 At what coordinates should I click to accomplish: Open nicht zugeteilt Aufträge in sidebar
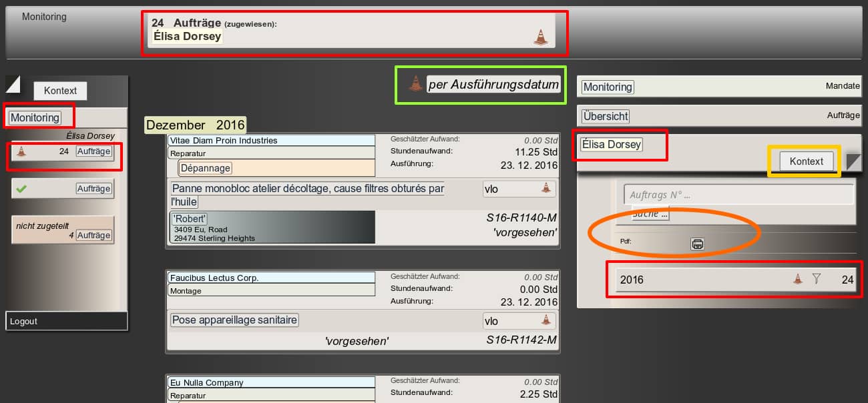click(93, 236)
